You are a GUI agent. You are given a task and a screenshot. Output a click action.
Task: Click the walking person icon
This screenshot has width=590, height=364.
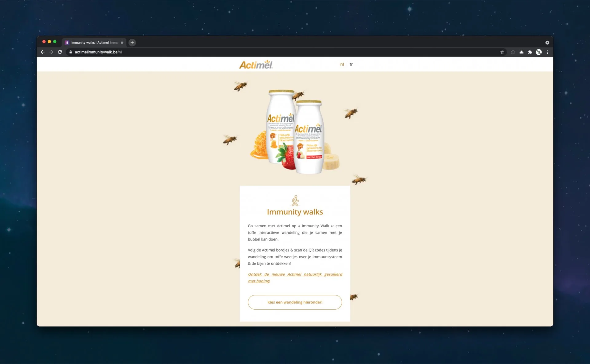(295, 201)
